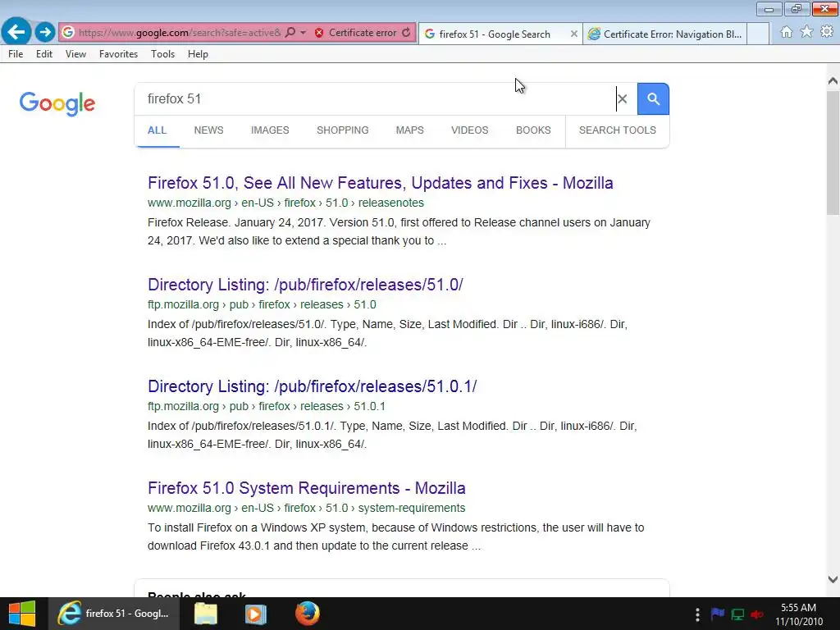
Task: Show hidden tray icons via three dots
Action: tap(697, 614)
